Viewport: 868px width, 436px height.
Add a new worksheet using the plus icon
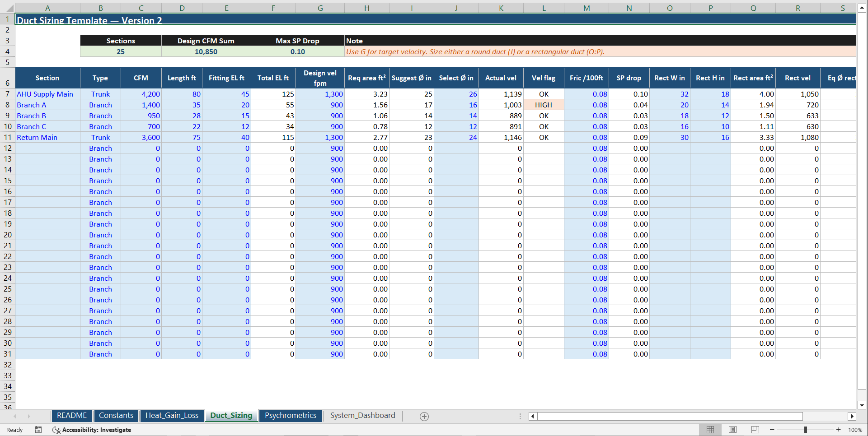pyautogui.click(x=424, y=416)
